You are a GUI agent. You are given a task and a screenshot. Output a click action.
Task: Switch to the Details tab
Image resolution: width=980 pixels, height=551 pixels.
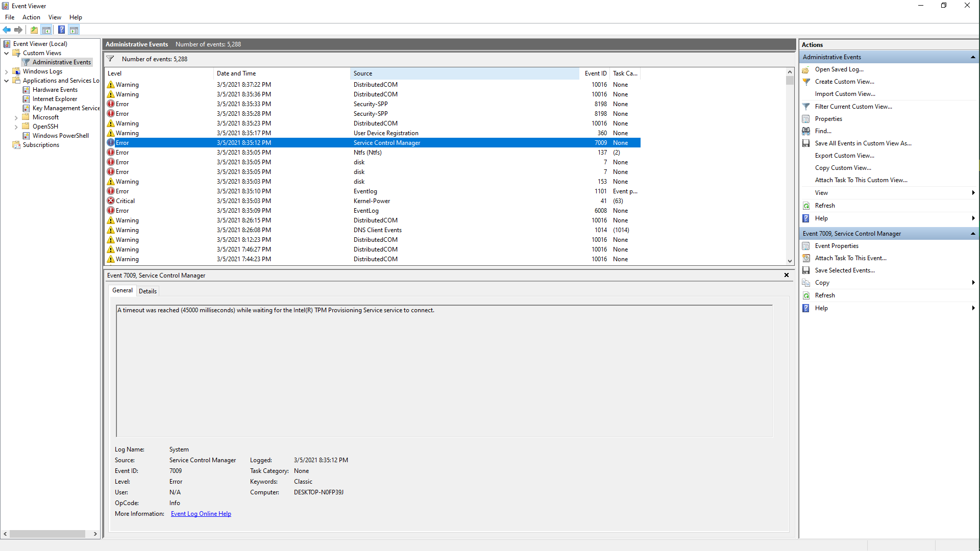click(148, 291)
